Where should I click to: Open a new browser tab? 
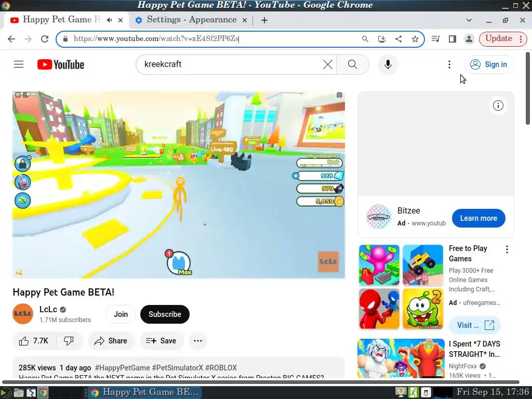tap(264, 20)
